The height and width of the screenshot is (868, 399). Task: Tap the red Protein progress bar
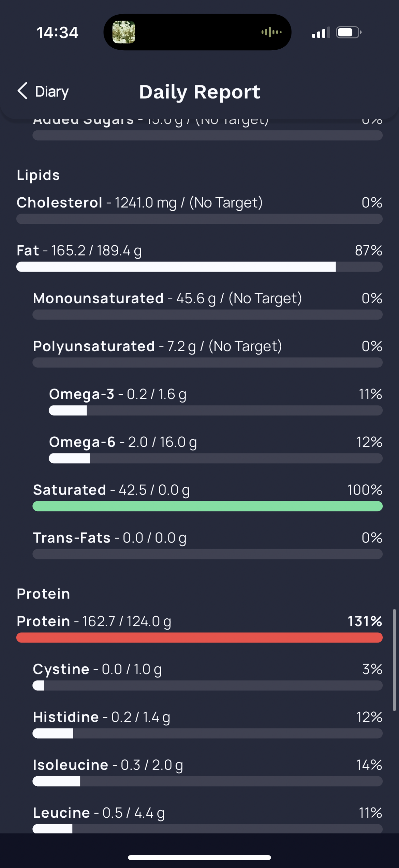199,638
